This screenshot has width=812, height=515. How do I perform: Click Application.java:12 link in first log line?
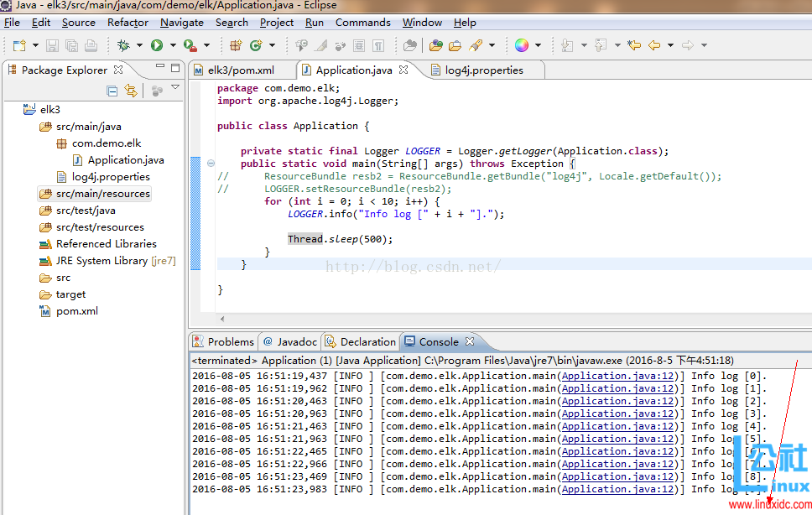(618, 376)
